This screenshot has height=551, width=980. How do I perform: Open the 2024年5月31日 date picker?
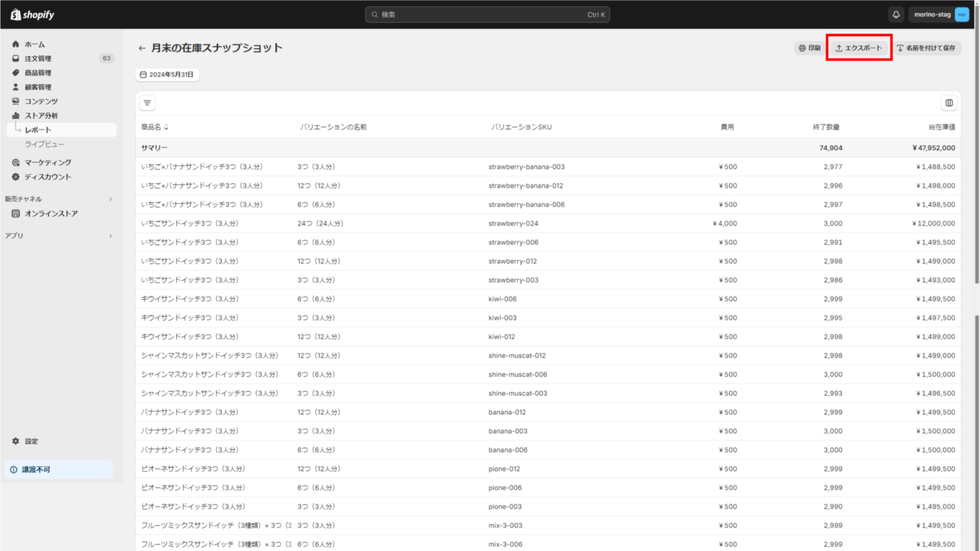click(167, 75)
